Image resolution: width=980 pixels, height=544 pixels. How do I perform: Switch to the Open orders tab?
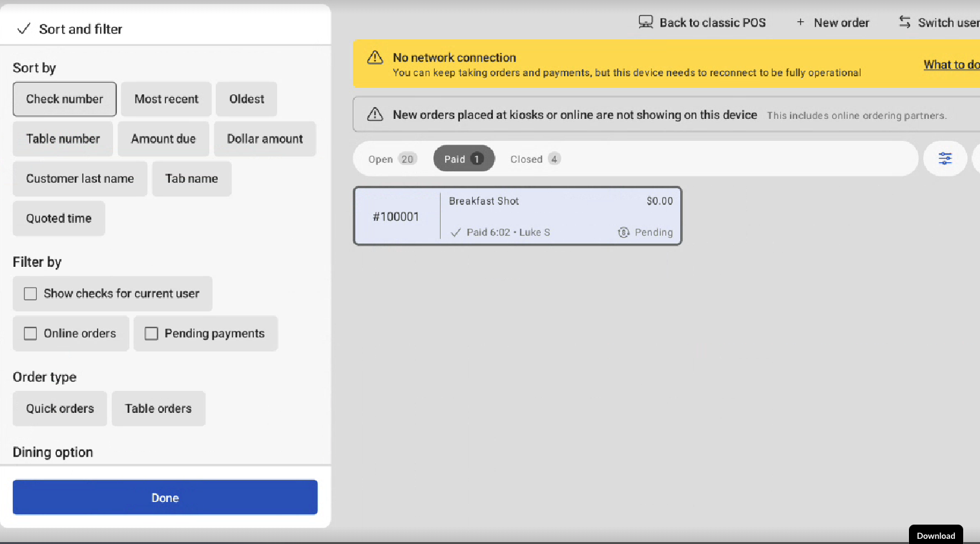(391, 159)
